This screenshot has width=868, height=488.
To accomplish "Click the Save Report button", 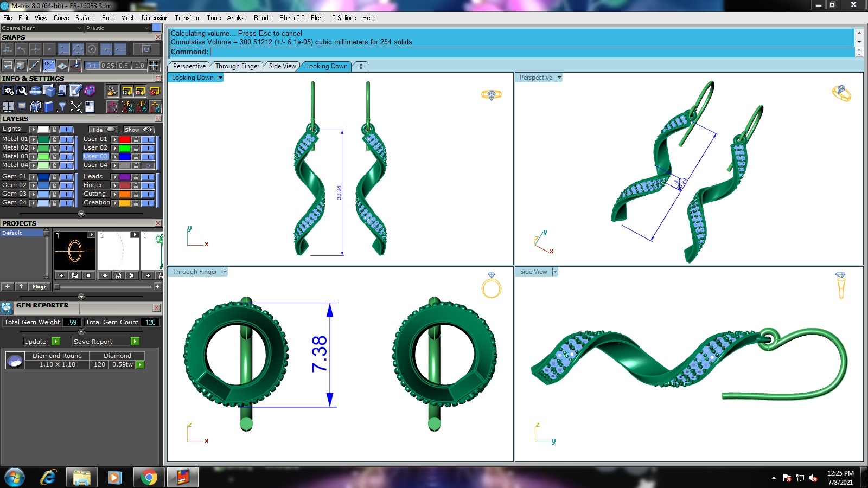I will 106,342.
